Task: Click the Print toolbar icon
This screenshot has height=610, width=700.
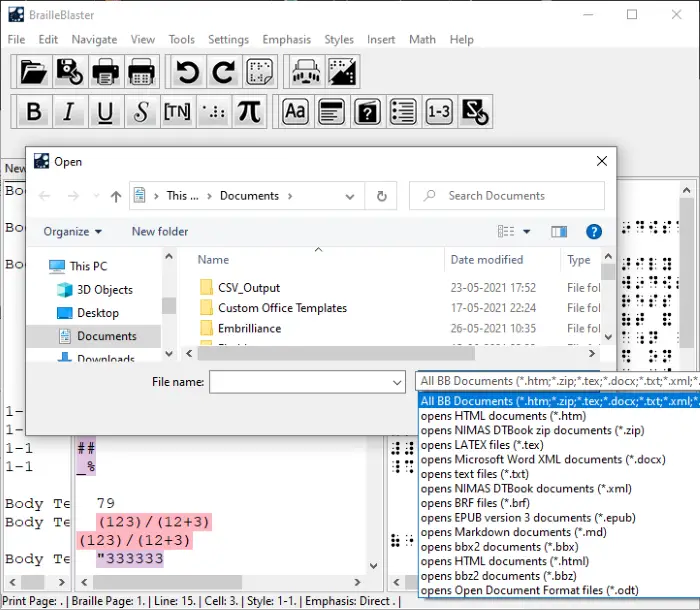Action: click(105, 72)
